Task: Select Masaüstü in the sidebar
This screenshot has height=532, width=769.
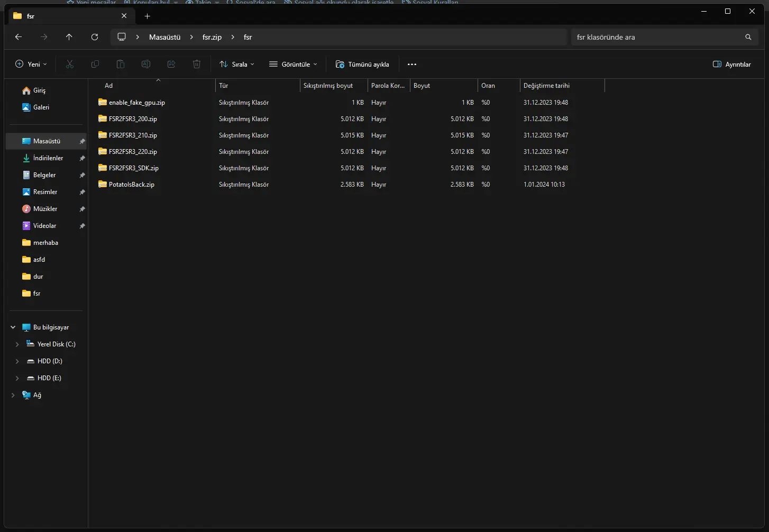Action: click(x=46, y=141)
